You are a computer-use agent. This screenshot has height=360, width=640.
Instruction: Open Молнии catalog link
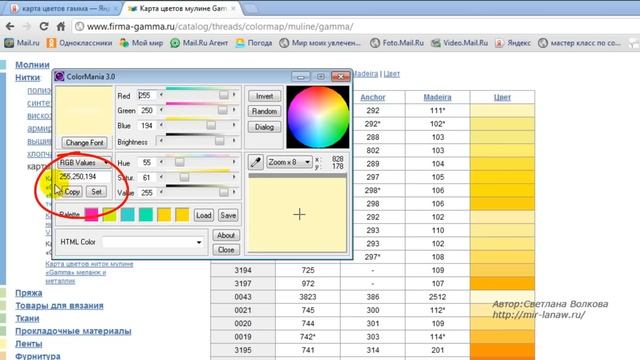[x=32, y=65]
